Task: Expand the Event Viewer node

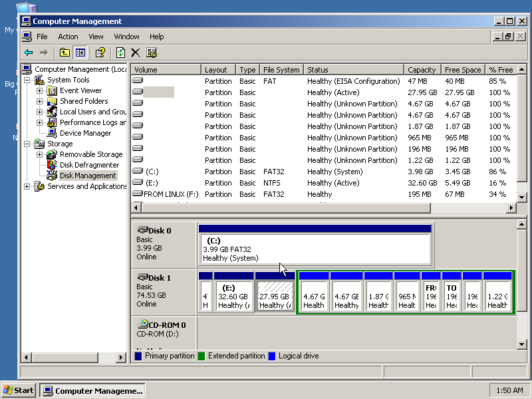Action: (39, 90)
